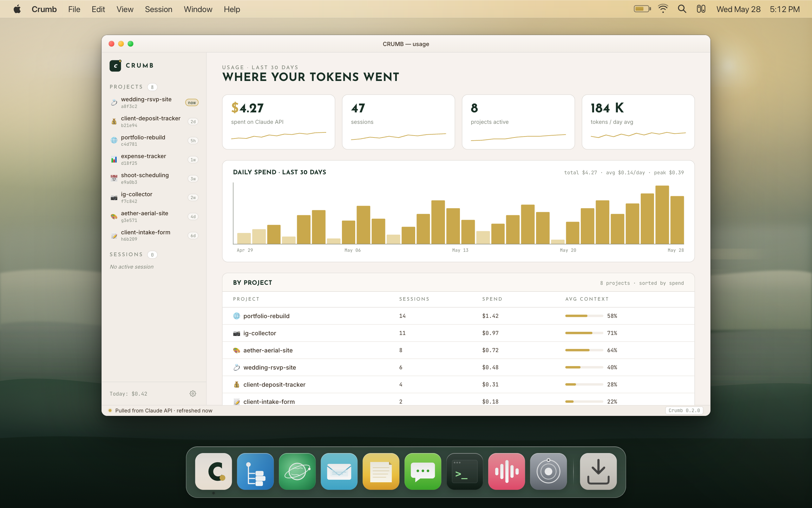Click the ig-collector camera icon in sidebar
Screen dimensions: 812x508
(x=114, y=197)
